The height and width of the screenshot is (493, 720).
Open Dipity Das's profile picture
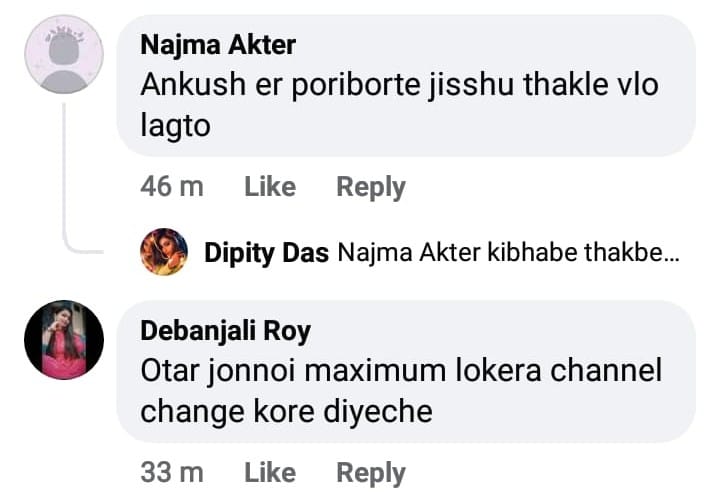pos(164,252)
